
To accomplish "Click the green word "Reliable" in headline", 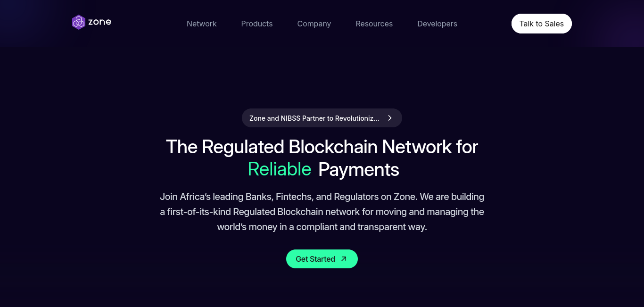I will coord(280,169).
